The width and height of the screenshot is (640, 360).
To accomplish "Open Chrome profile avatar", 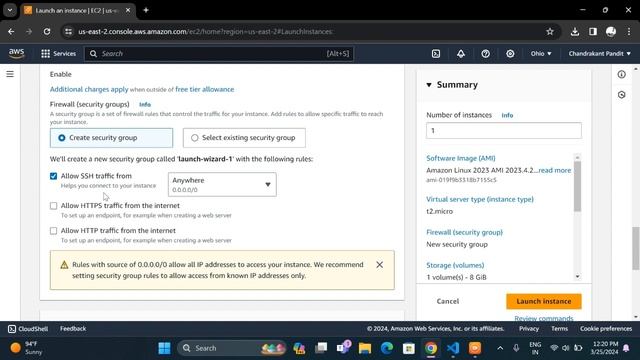I will (x=611, y=31).
